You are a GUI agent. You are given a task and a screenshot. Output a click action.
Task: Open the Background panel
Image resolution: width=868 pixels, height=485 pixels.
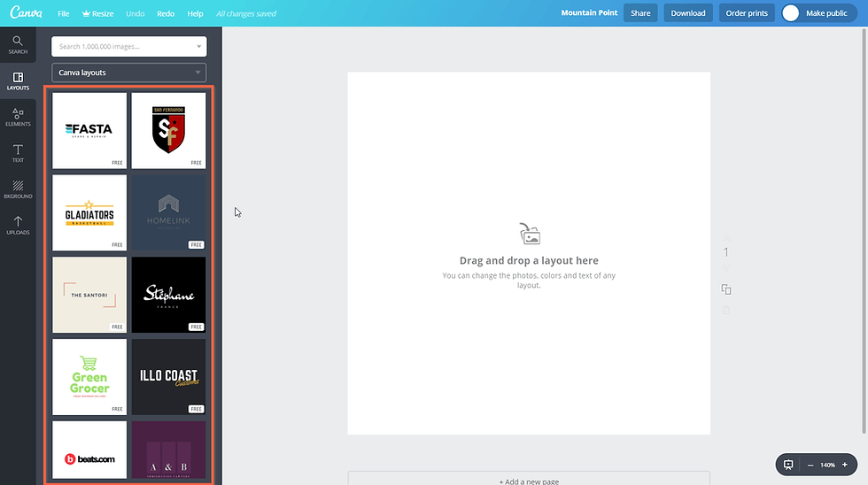[x=18, y=189]
